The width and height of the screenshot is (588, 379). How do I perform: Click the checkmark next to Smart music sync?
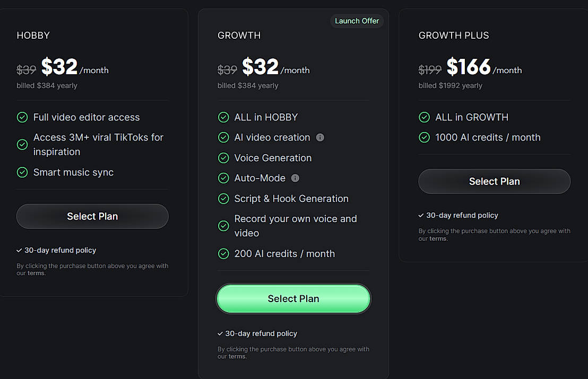click(22, 172)
